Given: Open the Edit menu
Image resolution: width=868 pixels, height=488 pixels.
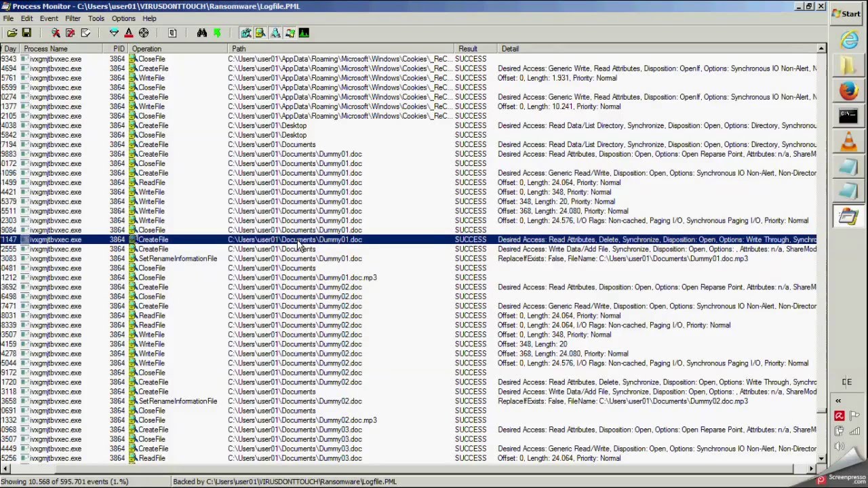Looking at the screenshot, I should [26, 18].
